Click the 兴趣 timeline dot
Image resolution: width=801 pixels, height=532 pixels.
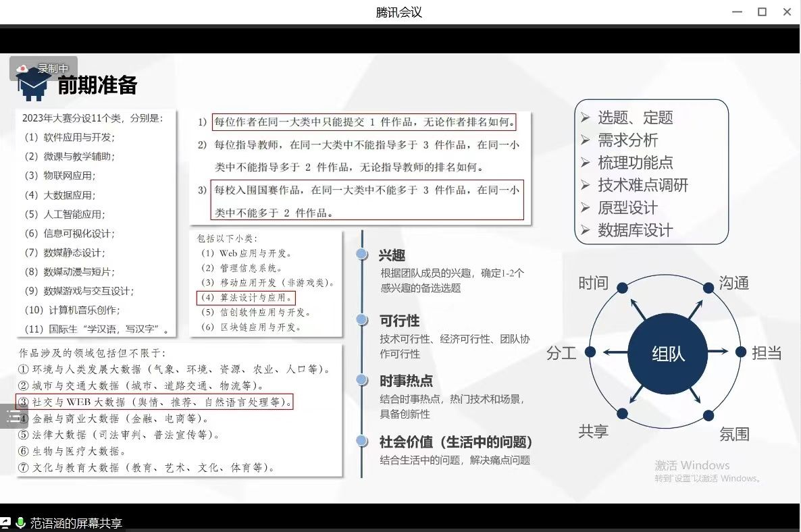click(x=362, y=255)
